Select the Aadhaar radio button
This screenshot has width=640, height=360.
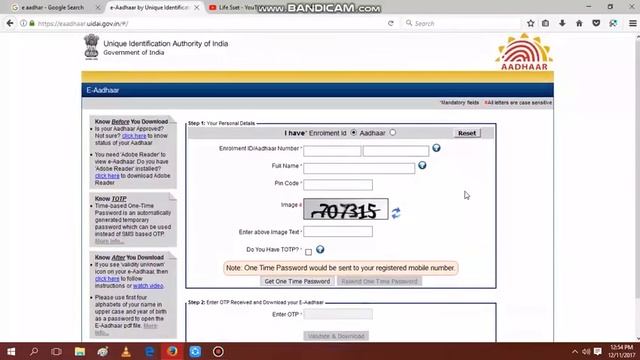click(393, 133)
